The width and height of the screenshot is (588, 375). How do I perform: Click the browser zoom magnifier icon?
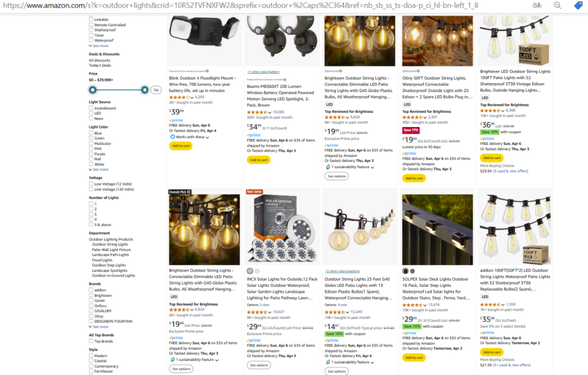[x=558, y=5]
